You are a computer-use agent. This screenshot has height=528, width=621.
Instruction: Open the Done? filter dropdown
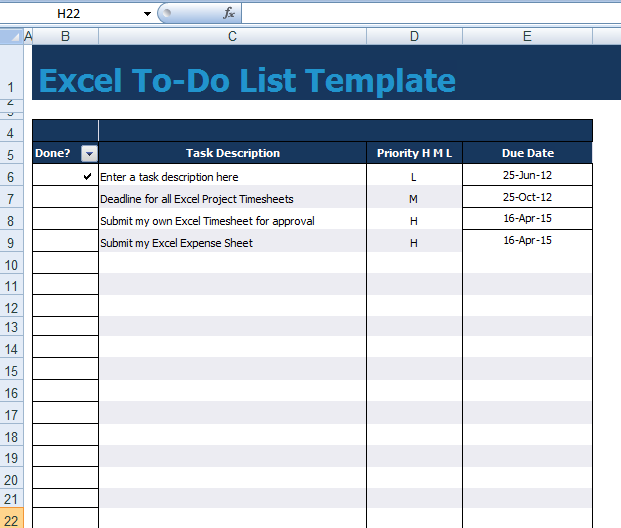click(x=90, y=153)
